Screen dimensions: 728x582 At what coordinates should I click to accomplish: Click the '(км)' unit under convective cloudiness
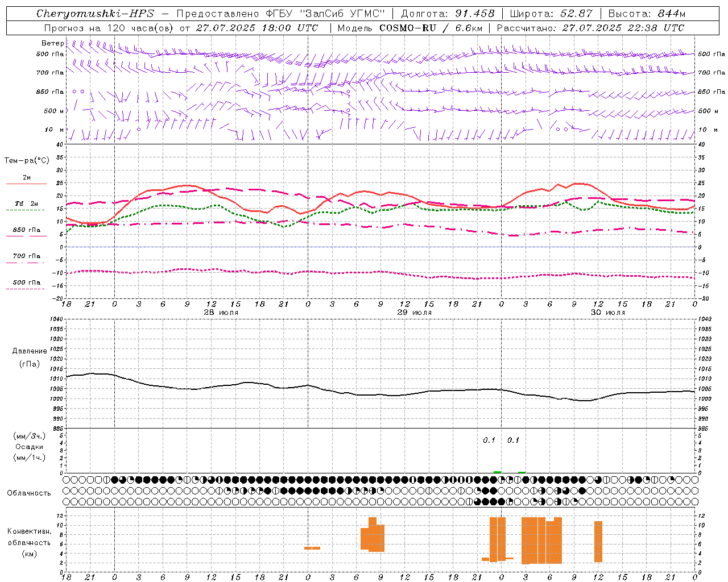(x=30, y=554)
